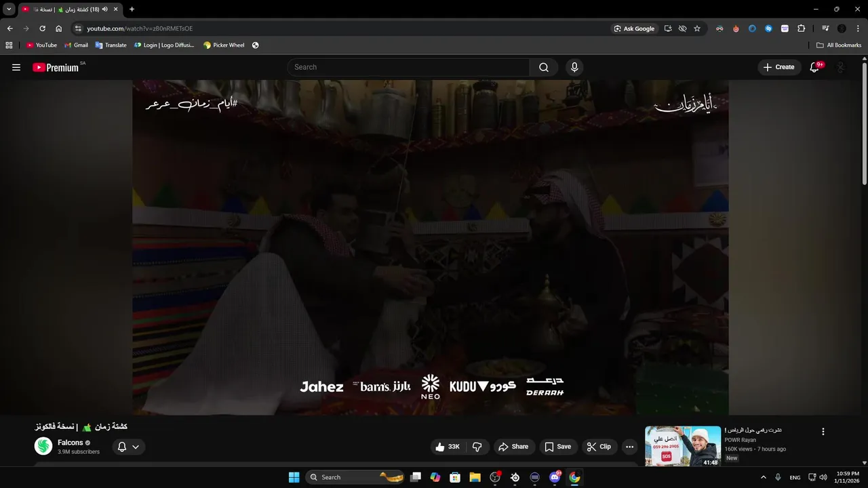This screenshot has height=488, width=868.
Task: Reload the current page
Action: point(42,28)
